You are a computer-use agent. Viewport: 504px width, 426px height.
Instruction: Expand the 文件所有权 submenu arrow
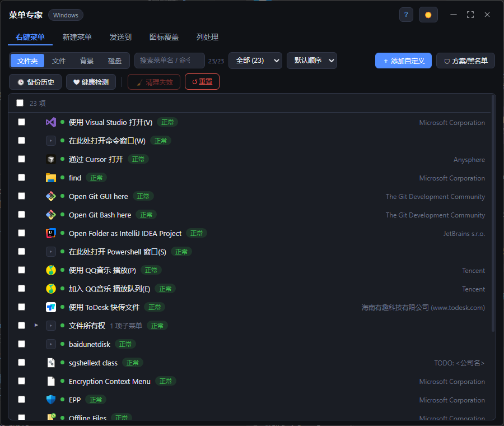tap(36, 325)
